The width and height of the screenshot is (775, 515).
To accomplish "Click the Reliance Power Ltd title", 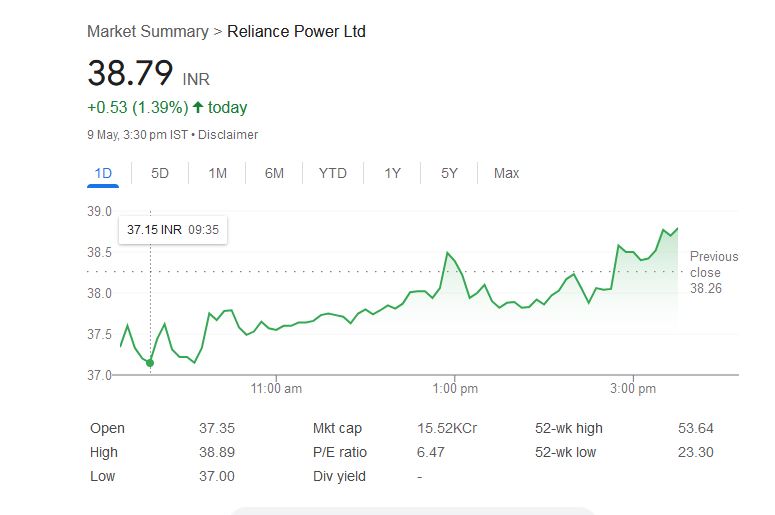I will pos(296,31).
